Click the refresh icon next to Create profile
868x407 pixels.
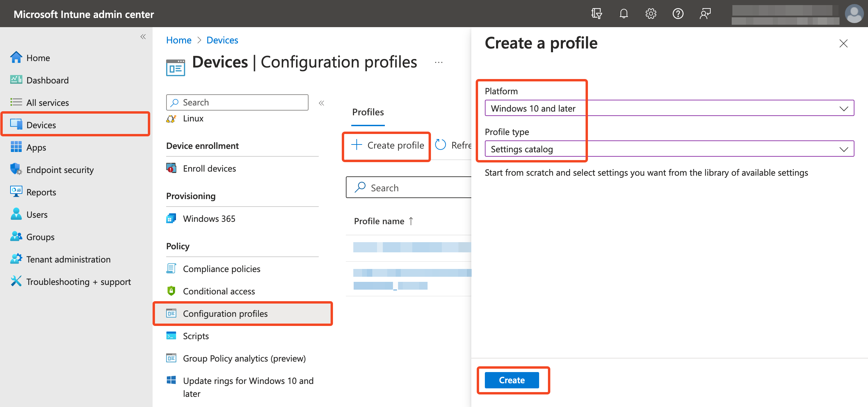pyautogui.click(x=440, y=145)
